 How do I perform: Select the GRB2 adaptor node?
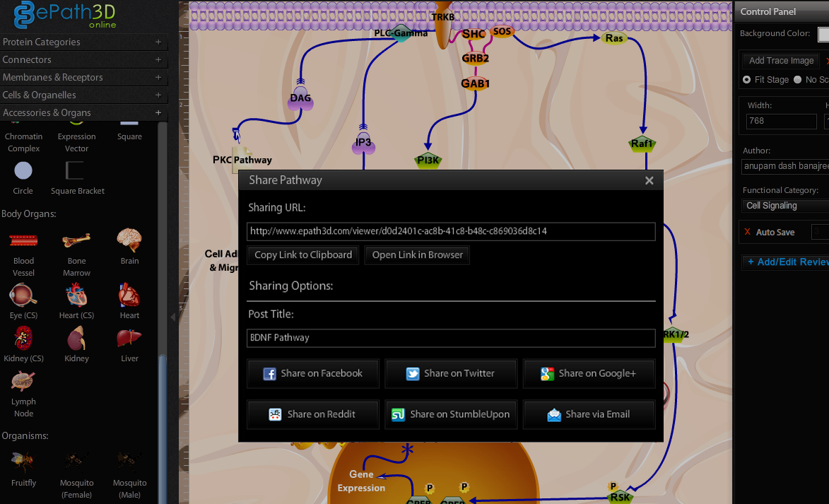(476, 58)
